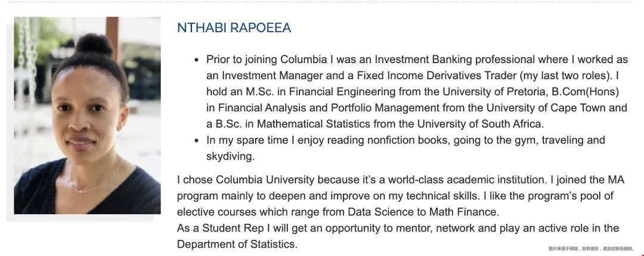Click the words "Student Rep"
The width and height of the screenshot is (644, 256).
tap(232, 229)
